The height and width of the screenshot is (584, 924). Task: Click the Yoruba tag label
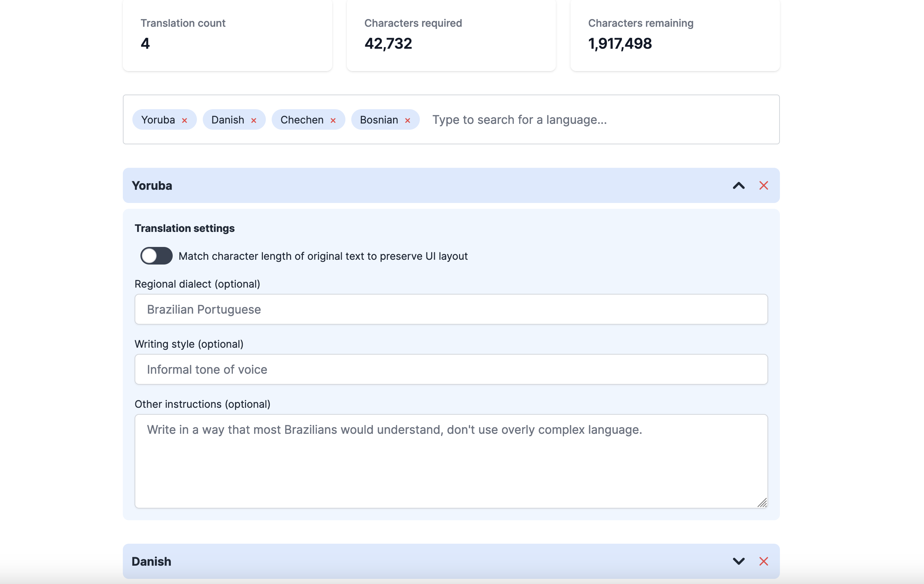pyautogui.click(x=158, y=120)
